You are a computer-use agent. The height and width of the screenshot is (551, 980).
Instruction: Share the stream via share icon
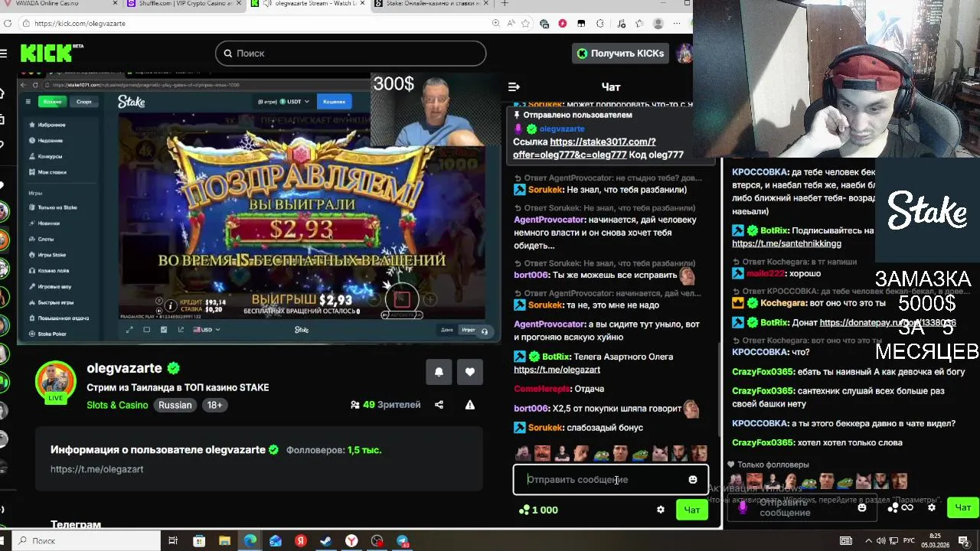439,405
